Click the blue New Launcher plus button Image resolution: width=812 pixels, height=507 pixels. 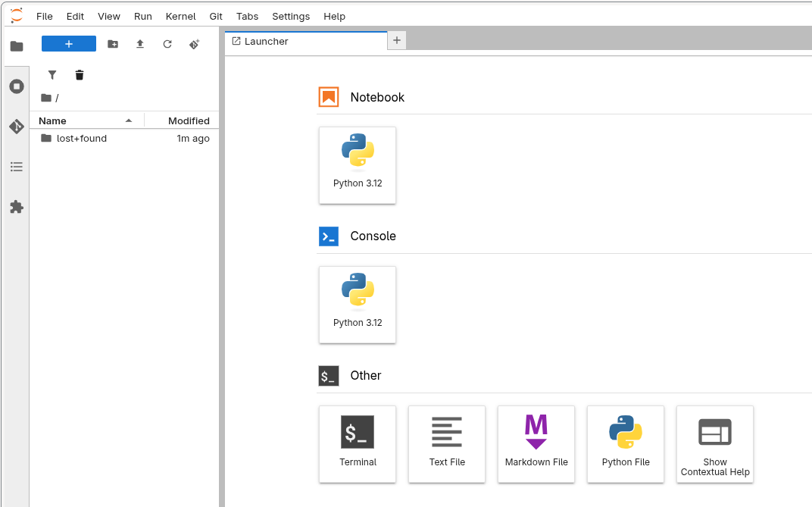pyautogui.click(x=69, y=44)
